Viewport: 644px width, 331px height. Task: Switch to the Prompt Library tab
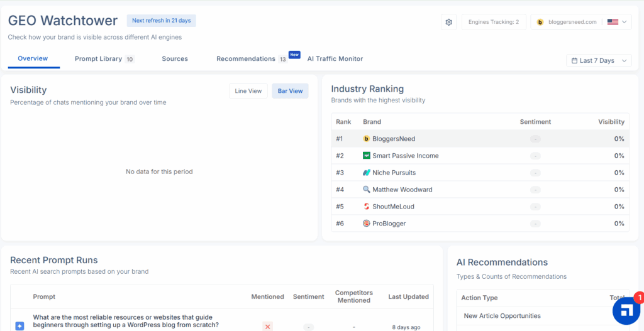click(104, 59)
